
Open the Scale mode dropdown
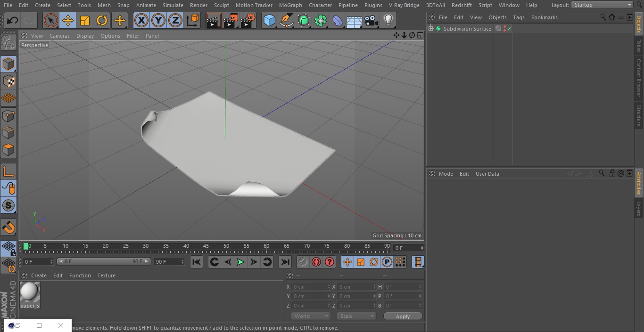(x=356, y=316)
